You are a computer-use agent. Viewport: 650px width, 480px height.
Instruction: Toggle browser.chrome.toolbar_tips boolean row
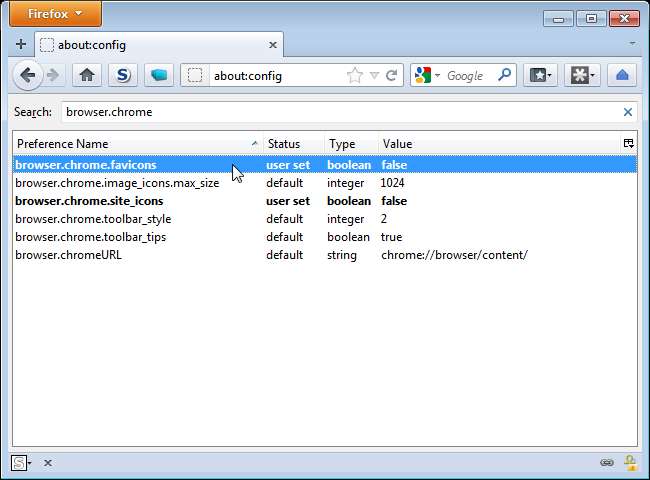click(90, 237)
